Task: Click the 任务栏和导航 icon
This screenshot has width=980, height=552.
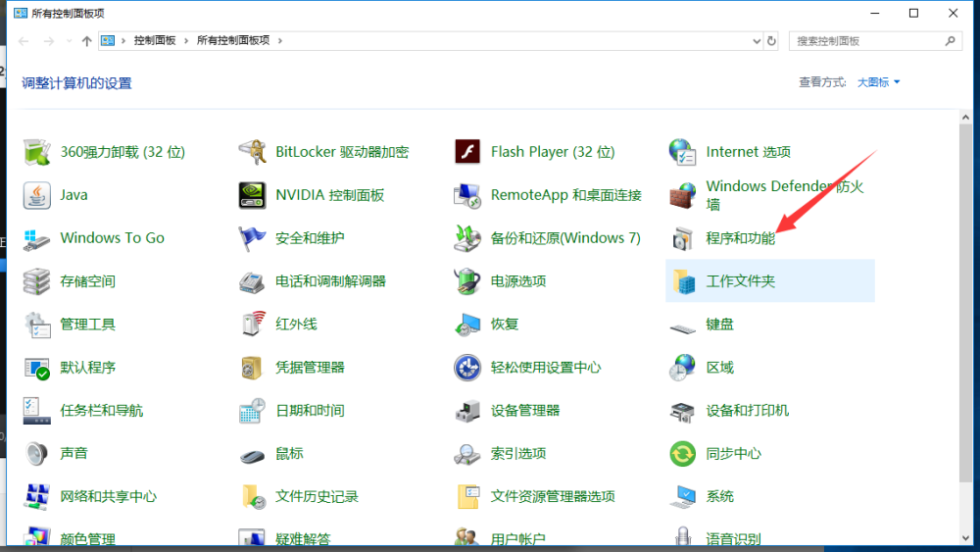Action: tap(37, 411)
